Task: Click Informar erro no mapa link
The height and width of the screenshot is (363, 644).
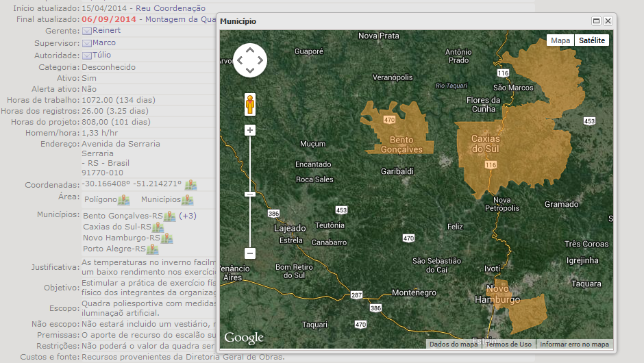Action: tap(574, 345)
